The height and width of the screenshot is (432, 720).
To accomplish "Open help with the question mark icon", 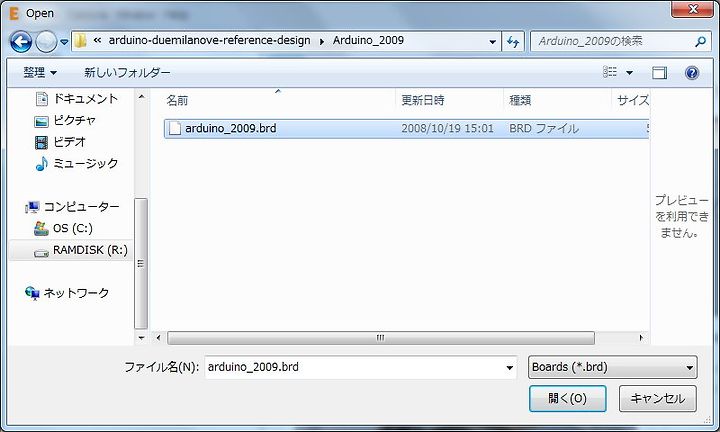I will click(x=692, y=73).
